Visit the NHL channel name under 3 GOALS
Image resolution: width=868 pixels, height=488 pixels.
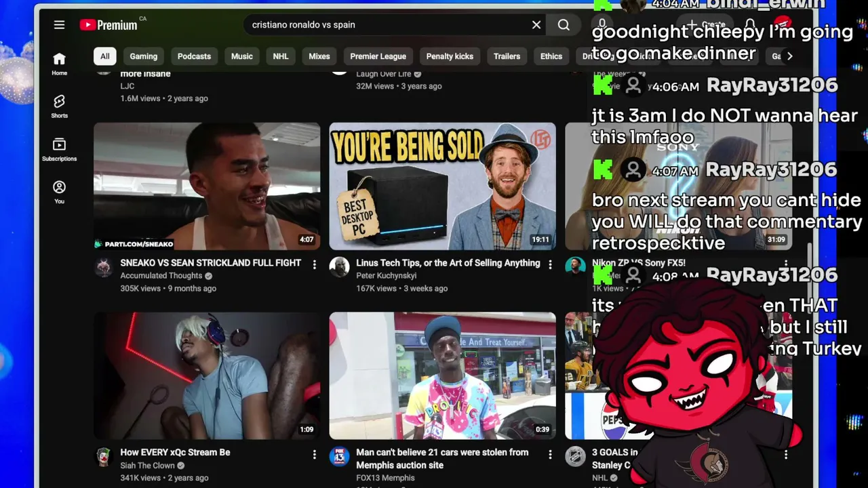click(x=600, y=478)
